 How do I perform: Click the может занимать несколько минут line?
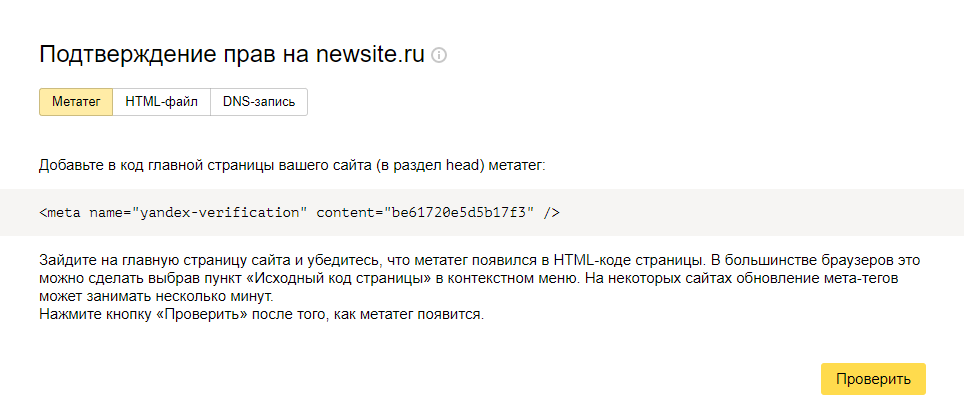[156, 297]
